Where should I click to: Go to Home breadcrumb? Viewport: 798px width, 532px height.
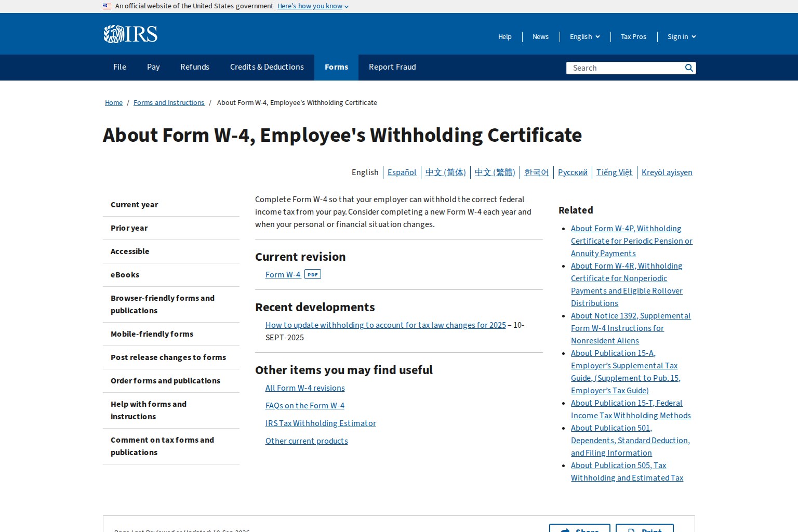pyautogui.click(x=114, y=103)
